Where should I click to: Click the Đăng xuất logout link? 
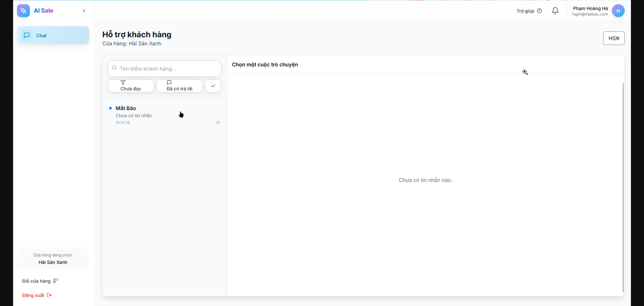tap(33, 295)
